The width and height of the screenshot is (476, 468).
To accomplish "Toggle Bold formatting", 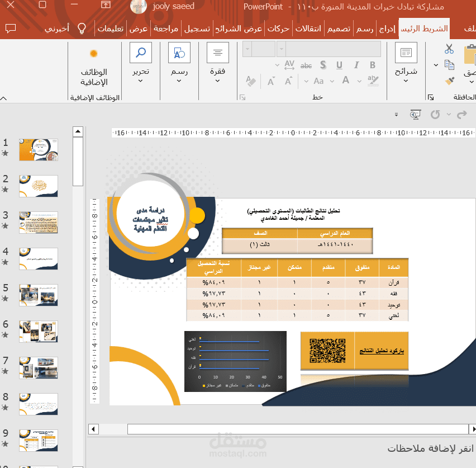I will pyautogui.click(x=373, y=65).
